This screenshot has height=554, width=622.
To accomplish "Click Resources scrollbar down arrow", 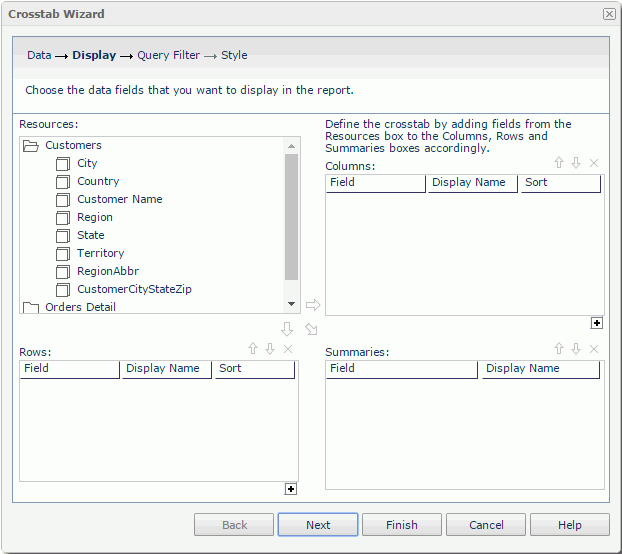I will (292, 304).
